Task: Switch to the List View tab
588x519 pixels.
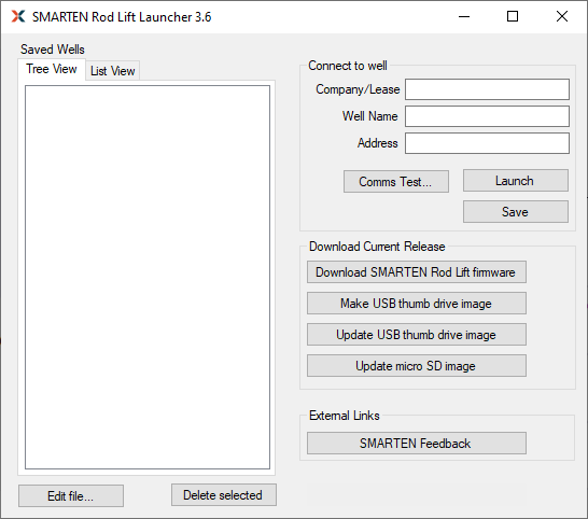Action: point(112,70)
